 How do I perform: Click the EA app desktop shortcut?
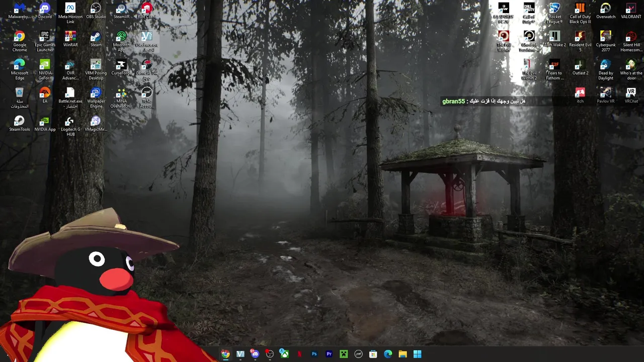(x=45, y=96)
